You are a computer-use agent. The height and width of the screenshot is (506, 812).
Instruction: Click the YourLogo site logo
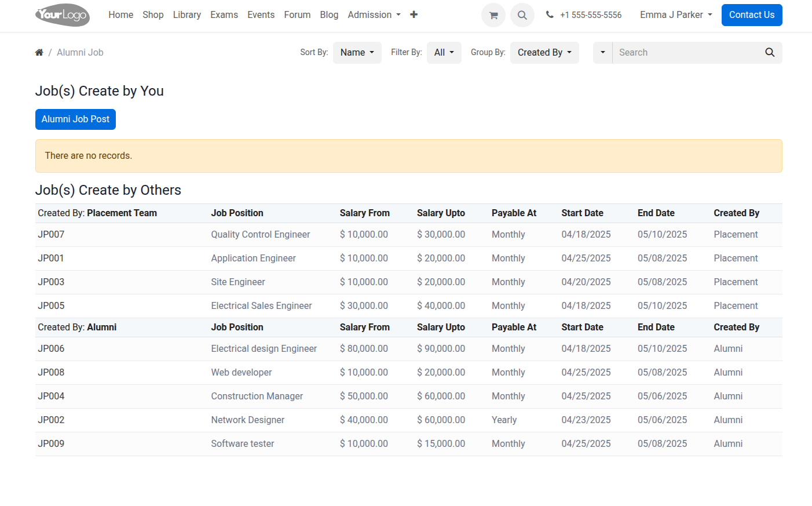tap(63, 15)
